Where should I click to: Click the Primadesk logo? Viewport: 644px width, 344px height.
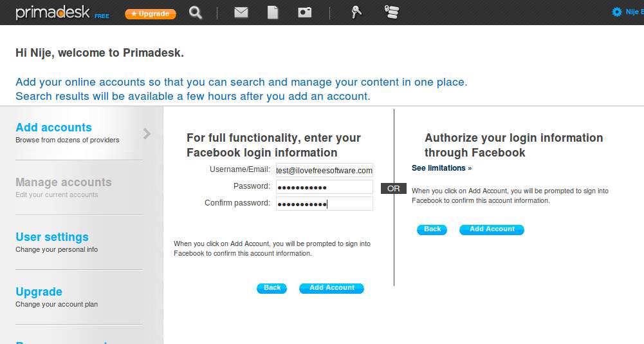pyautogui.click(x=53, y=13)
